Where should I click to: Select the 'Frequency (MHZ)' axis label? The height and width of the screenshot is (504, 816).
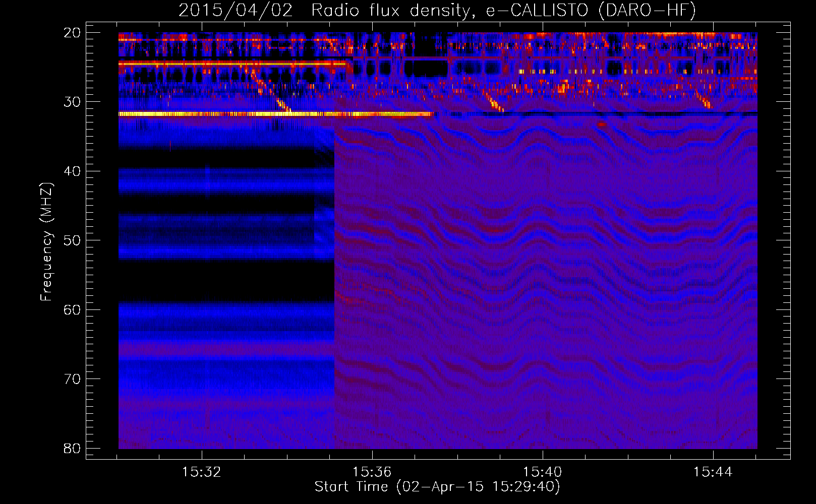point(46,242)
